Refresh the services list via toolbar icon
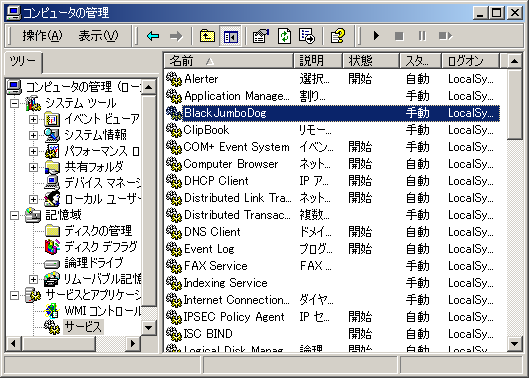The image size is (529, 378). coord(284,36)
